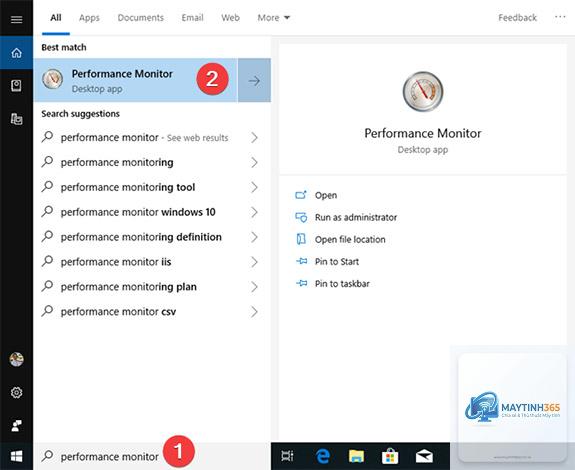Viewport: 575px width, 470px height.
Task: Click the Pin to Start pin icon
Action: coord(301,261)
